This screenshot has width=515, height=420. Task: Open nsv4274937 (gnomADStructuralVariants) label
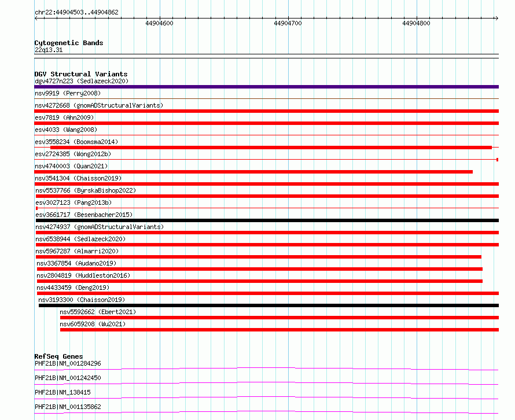[100, 227]
